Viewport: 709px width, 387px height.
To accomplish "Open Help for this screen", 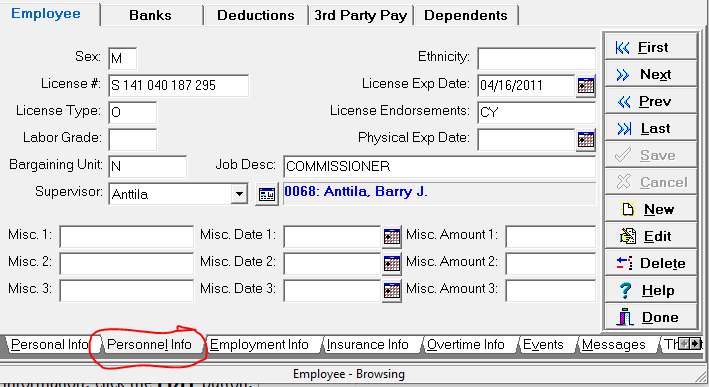I will pos(650,290).
